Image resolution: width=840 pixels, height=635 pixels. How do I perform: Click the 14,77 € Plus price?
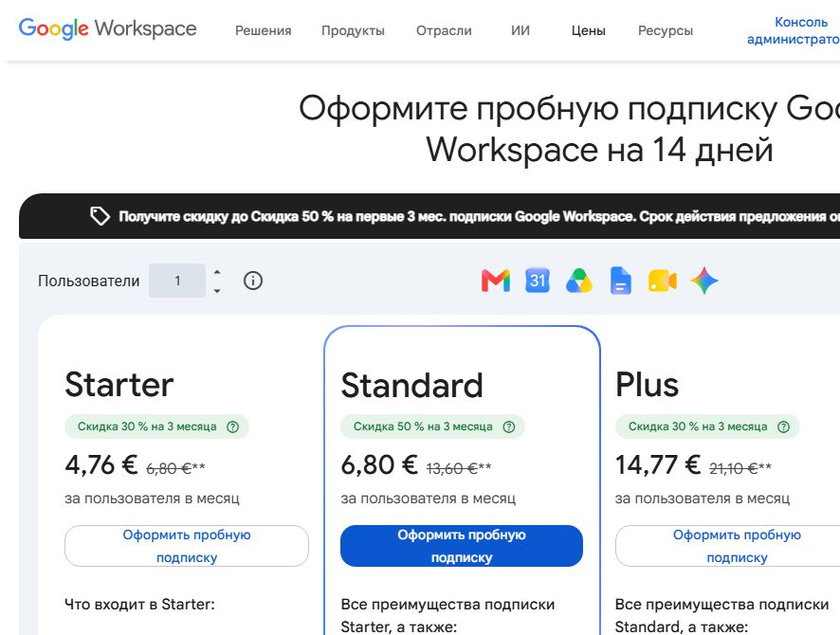pyautogui.click(x=658, y=464)
